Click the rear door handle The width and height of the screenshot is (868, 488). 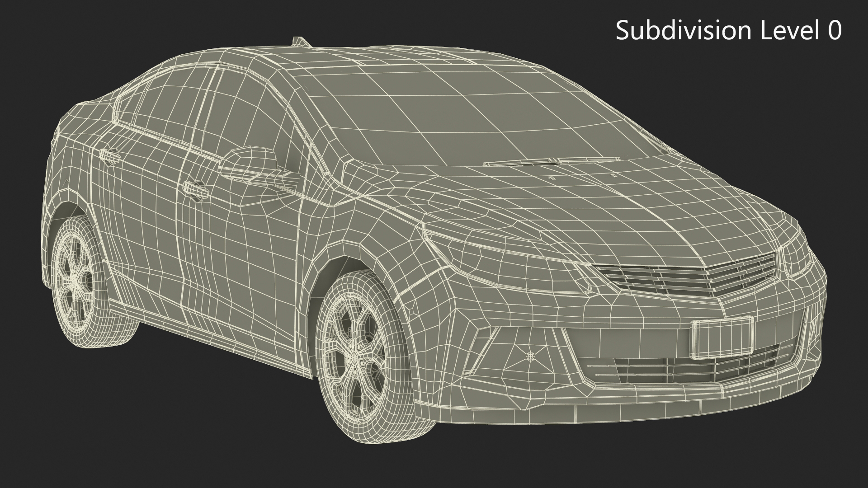click(x=110, y=156)
